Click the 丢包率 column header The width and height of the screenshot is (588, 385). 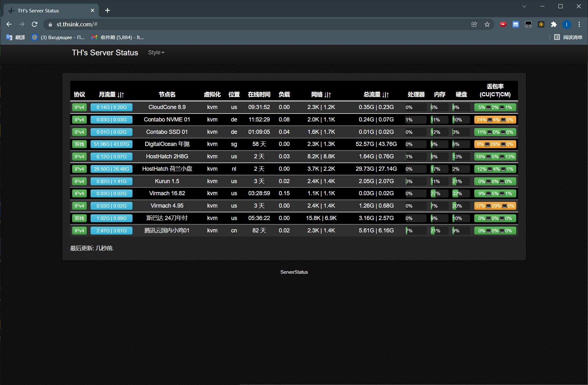pos(495,90)
